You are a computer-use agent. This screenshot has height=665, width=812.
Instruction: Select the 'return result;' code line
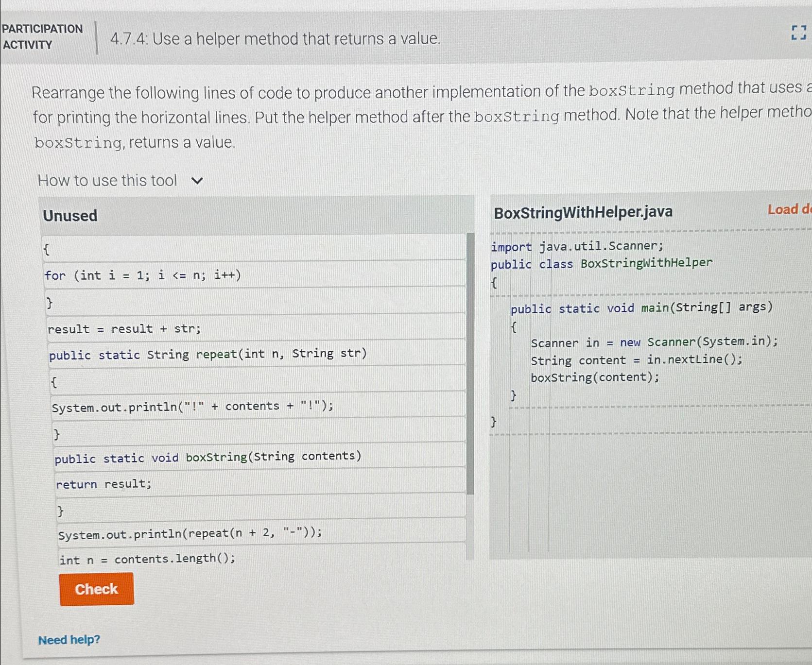[x=260, y=483]
